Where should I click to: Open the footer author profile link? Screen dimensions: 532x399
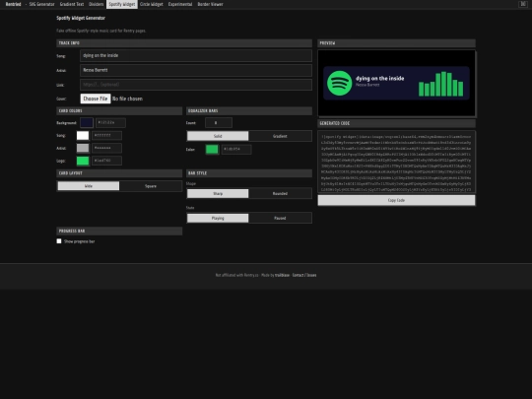click(x=282, y=275)
